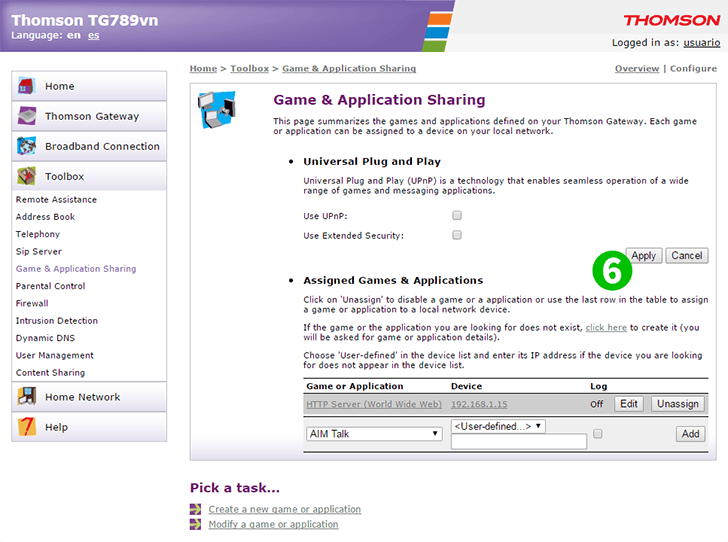Click the usuario login link
The width and height of the screenshot is (728, 542).
click(x=702, y=43)
